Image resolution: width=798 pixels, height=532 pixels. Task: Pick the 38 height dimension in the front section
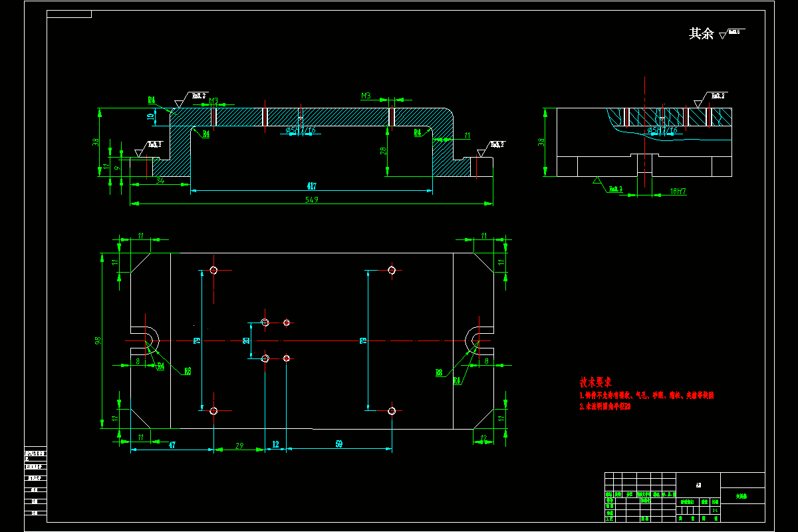click(96, 142)
